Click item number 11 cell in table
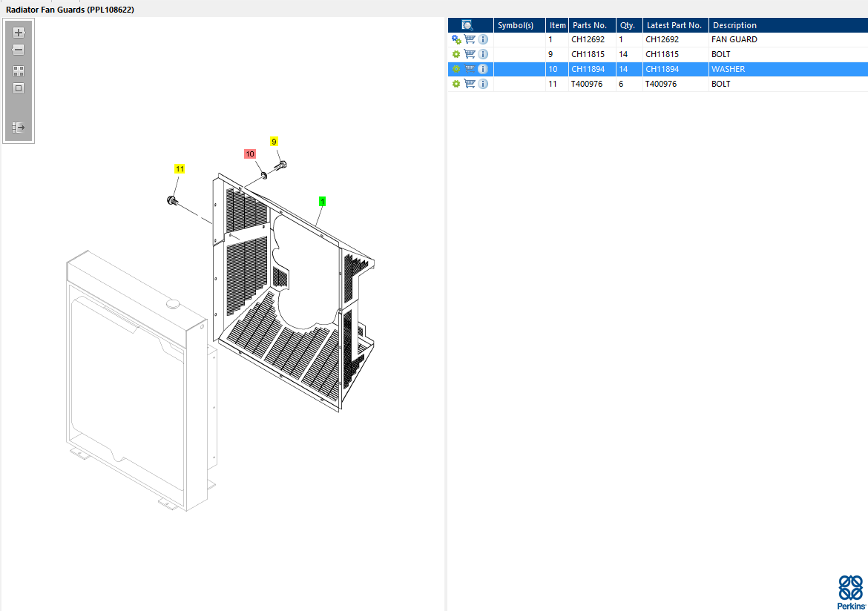This screenshot has width=868, height=611. click(557, 84)
